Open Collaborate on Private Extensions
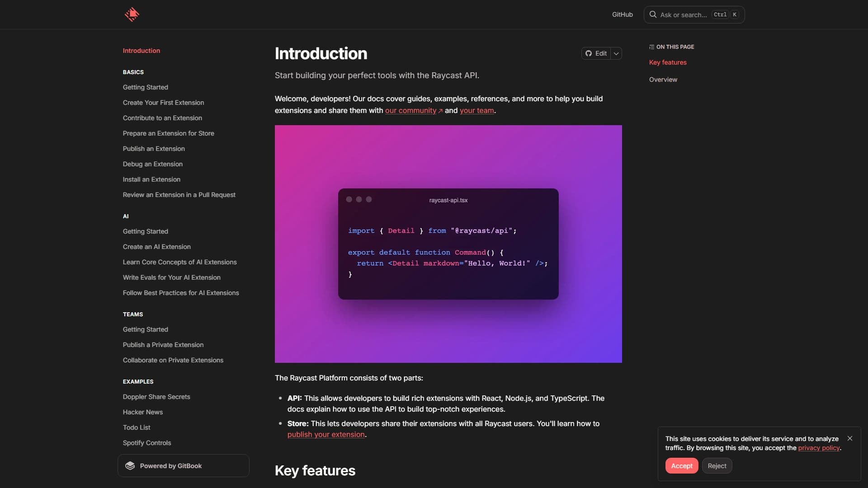The image size is (868, 488). pos(173,360)
